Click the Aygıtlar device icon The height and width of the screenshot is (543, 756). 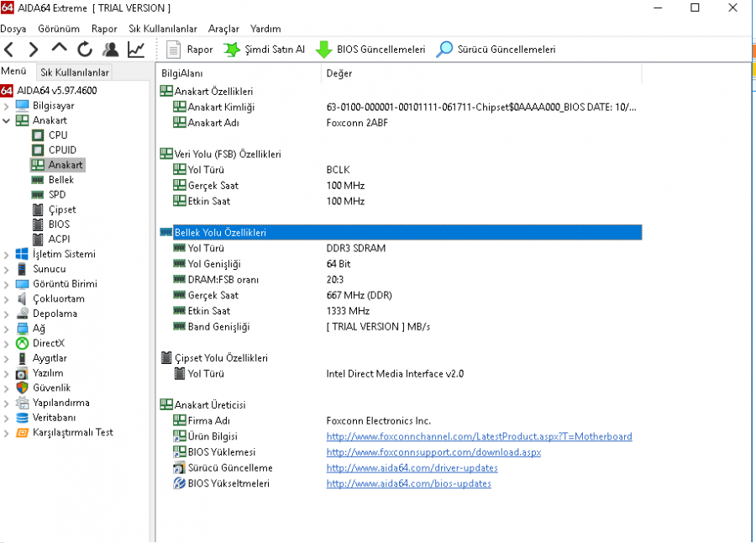point(22,359)
